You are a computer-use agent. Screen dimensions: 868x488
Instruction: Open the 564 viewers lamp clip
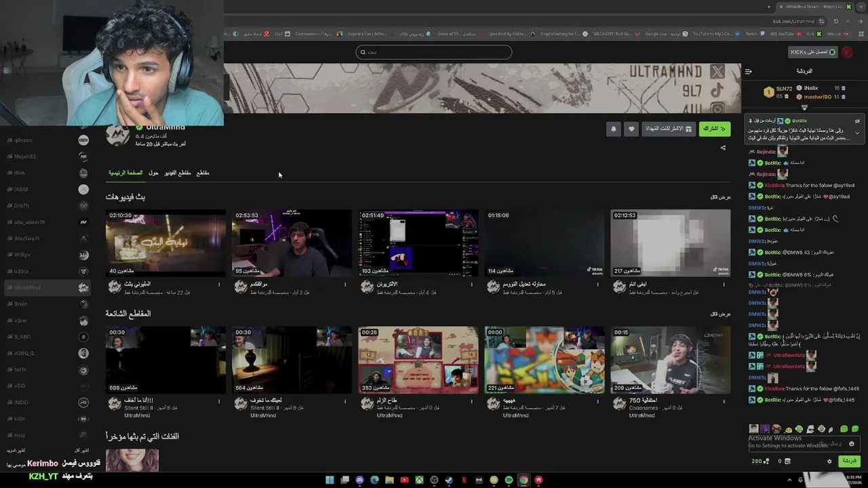[292, 360]
